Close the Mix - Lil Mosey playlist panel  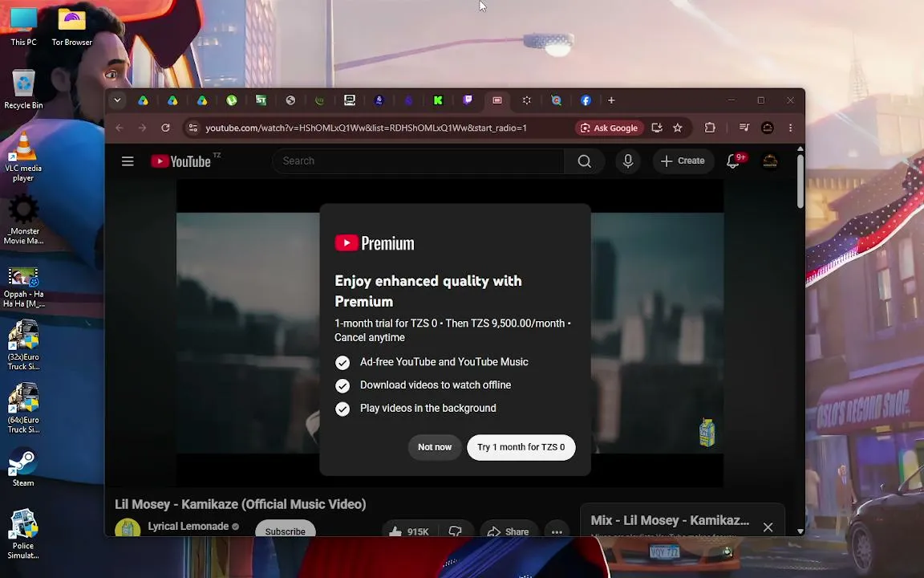(768, 527)
